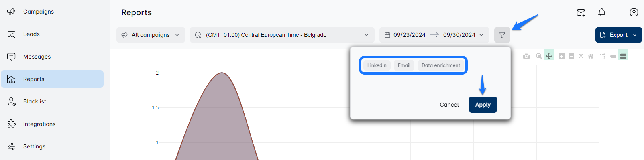Toggle the Email filter chip
Image resolution: width=644 pixels, height=160 pixels.
(x=404, y=65)
